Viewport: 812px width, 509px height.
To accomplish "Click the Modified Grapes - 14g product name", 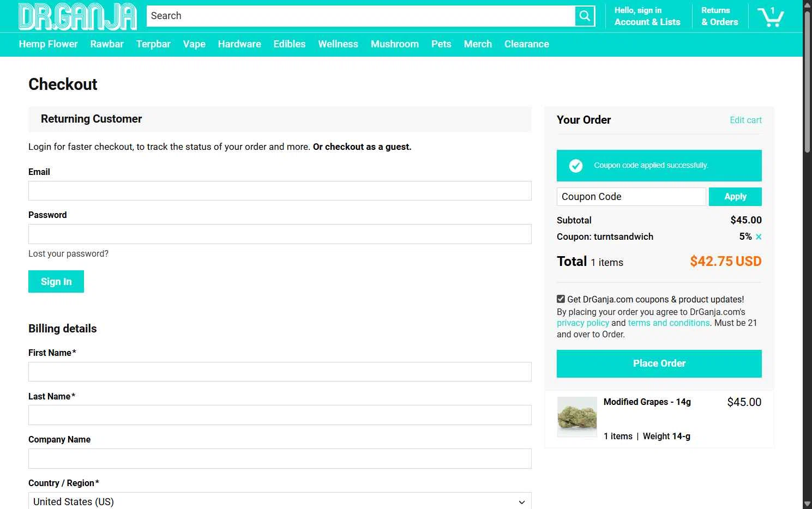I will (647, 402).
